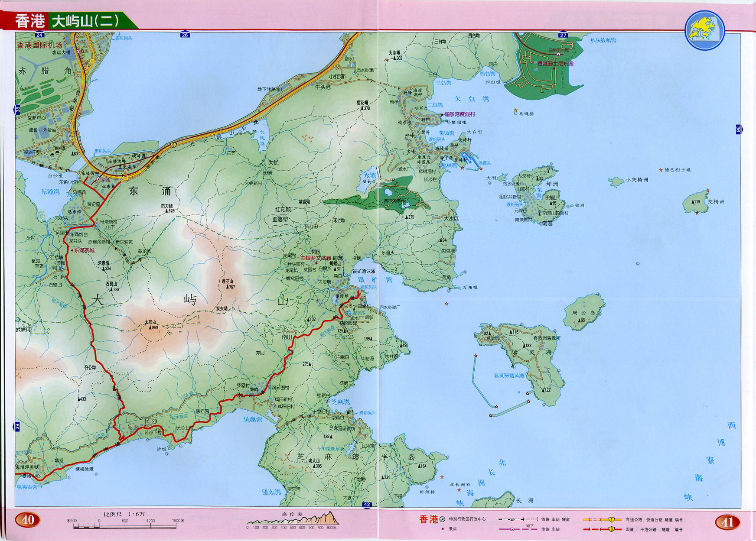This screenshot has height=541, width=756.
Task: Click the 香港迪士尼乐园 label
Action: (555, 64)
